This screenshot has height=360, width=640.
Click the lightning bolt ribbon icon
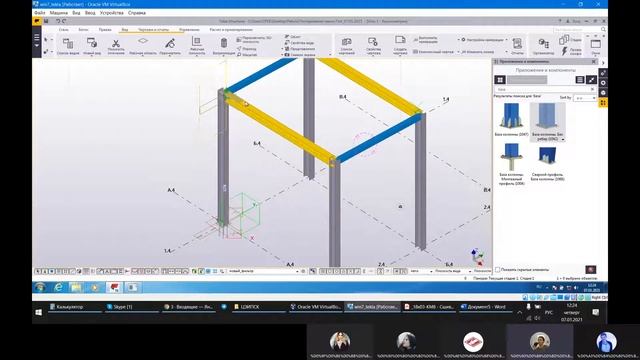[x=564, y=51]
